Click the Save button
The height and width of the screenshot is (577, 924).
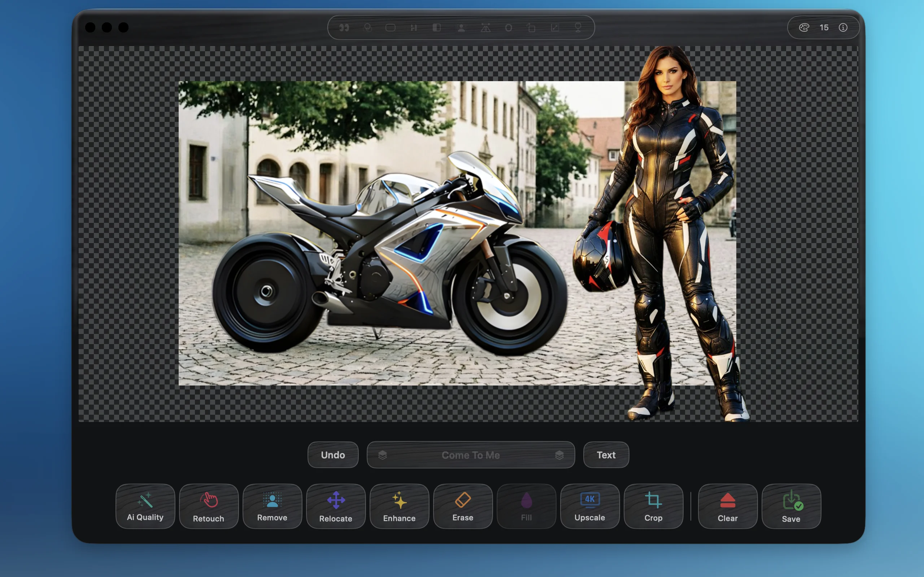point(791,506)
